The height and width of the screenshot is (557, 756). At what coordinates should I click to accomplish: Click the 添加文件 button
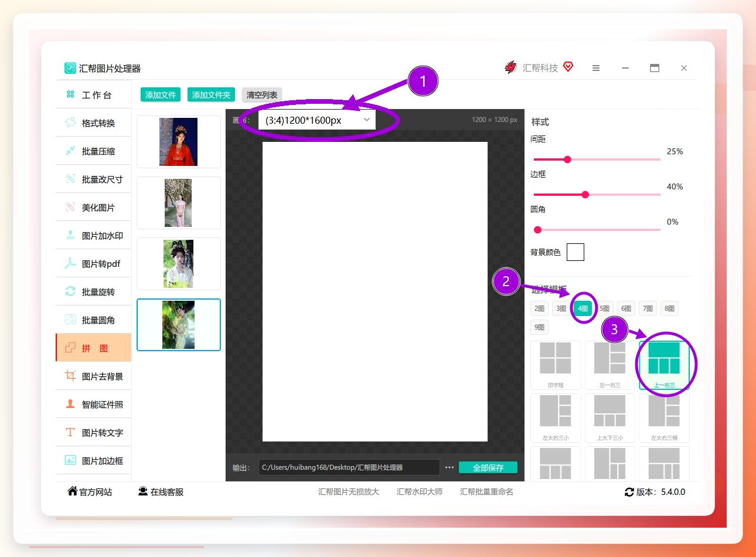click(x=161, y=95)
